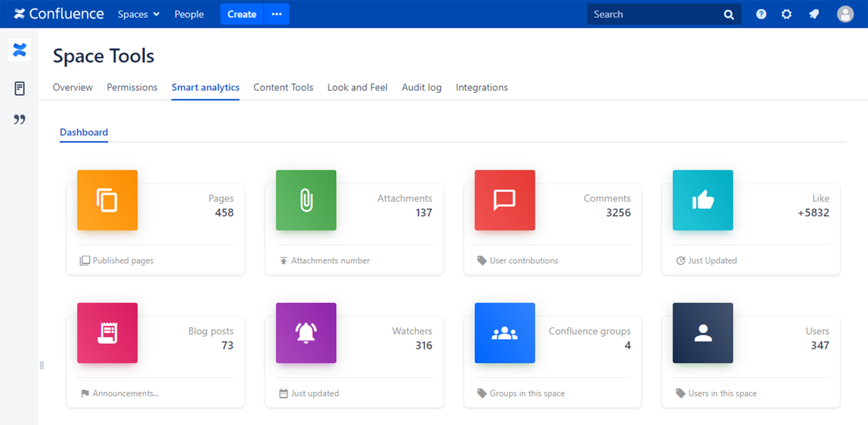Click the teal Like thumbs-up tile
The height and width of the screenshot is (425, 868).
coord(703,200)
